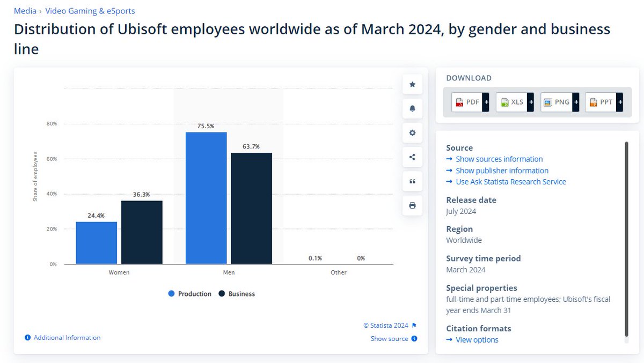The image size is (644, 363).
Task: Click the flag icon next to Statista 2024
Action: [x=414, y=325]
